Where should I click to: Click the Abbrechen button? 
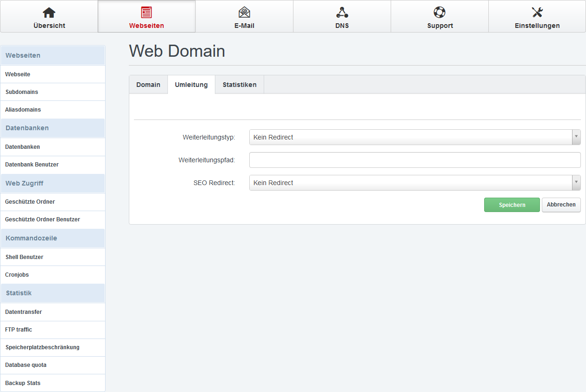(x=561, y=205)
